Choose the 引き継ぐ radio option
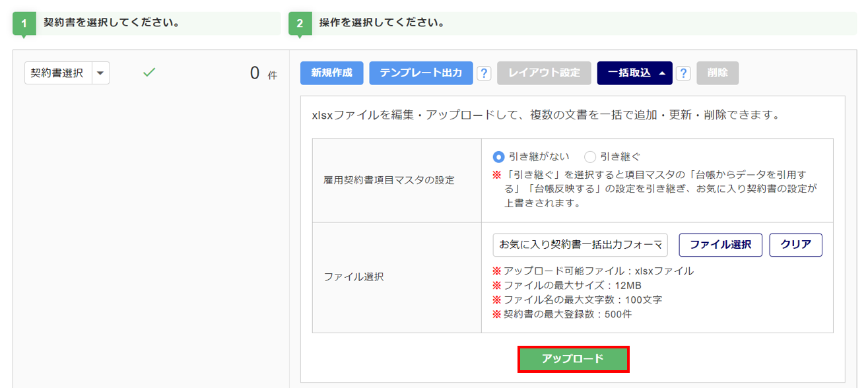The width and height of the screenshot is (868, 388). pyautogui.click(x=590, y=156)
